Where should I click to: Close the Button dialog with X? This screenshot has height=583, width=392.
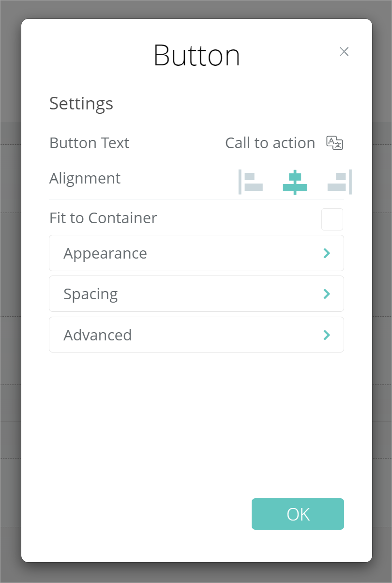coord(344,52)
